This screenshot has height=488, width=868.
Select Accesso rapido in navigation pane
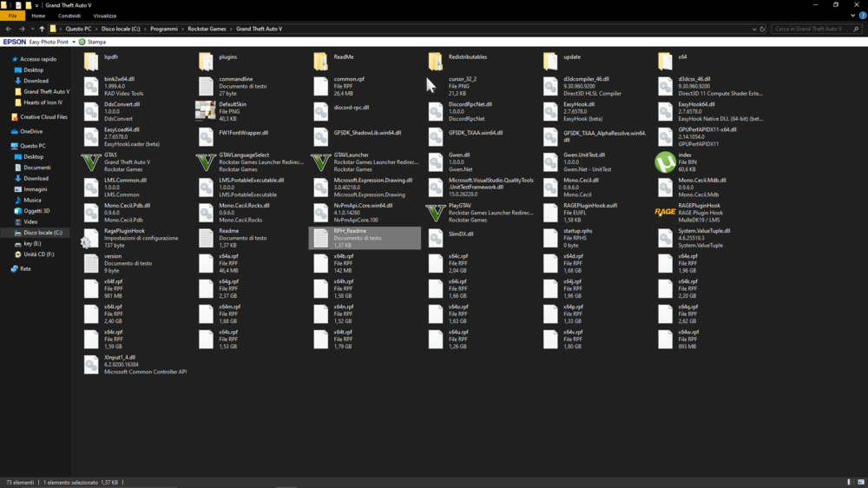coord(35,59)
